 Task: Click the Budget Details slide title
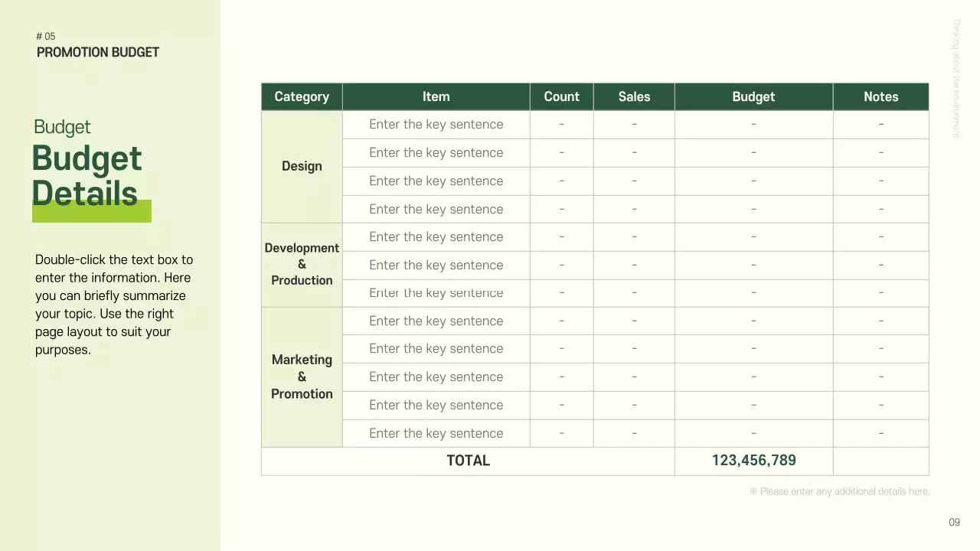pos(87,176)
